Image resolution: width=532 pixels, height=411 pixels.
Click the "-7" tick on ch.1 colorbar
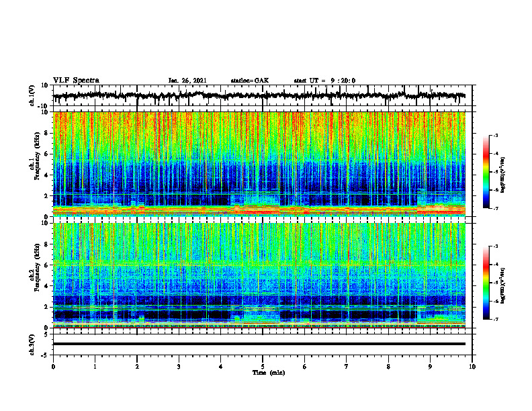(496, 208)
